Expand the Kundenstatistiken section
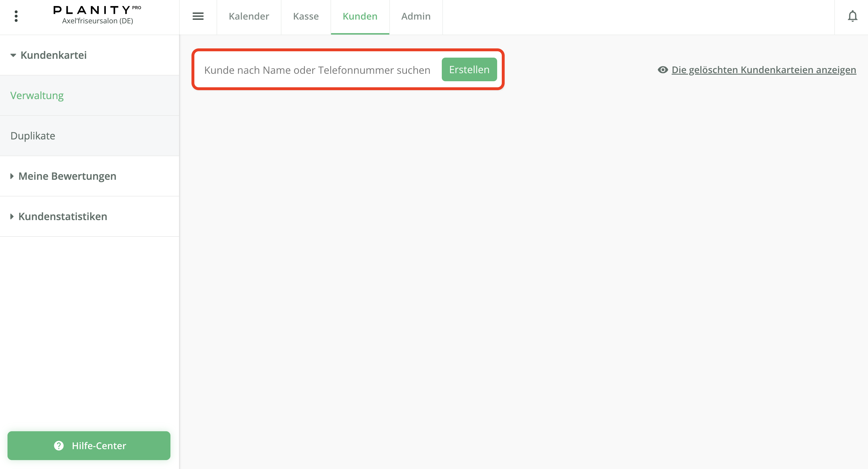 click(x=62, y=216)
